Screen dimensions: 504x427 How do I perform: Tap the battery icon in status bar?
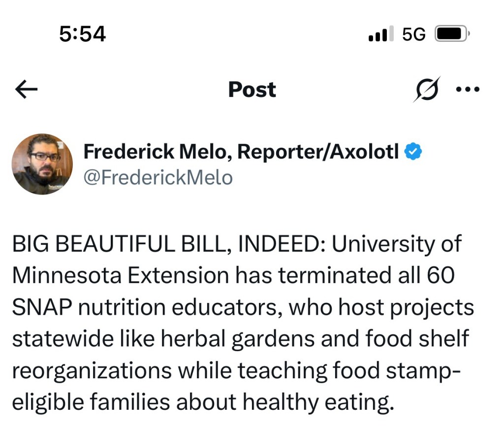point(452,34)
